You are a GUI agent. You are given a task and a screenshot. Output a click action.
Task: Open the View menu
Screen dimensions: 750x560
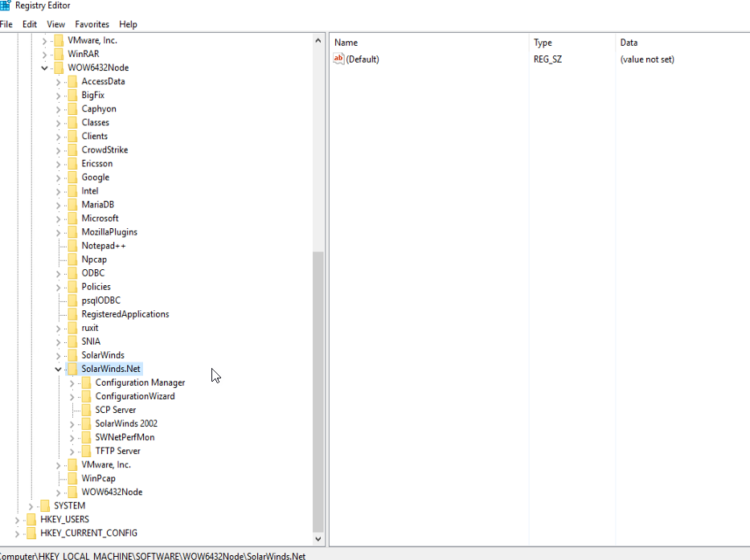[56, 24]
